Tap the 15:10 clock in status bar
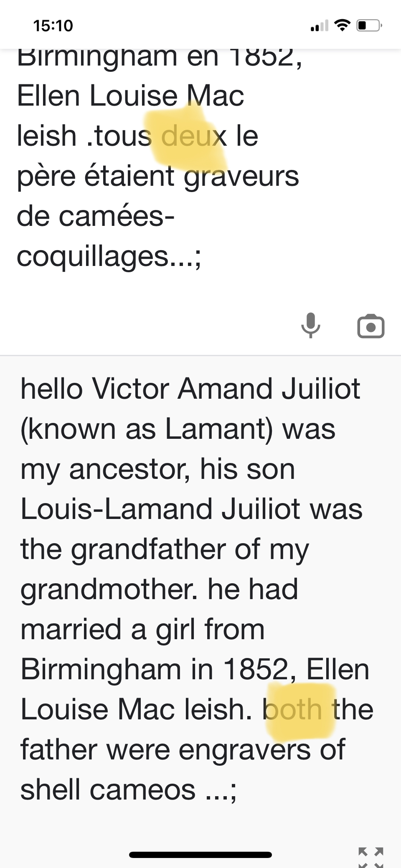The width and height of the screenshot is (401, 868). click(x=53, y=26)
